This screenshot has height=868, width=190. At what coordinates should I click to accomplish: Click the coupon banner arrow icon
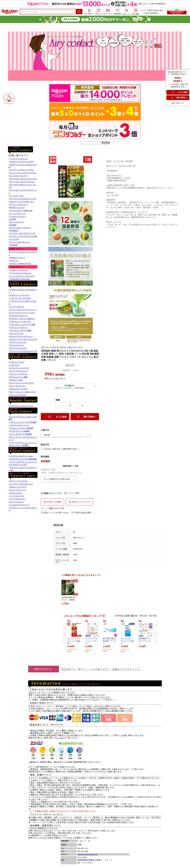tap(149, 19)
